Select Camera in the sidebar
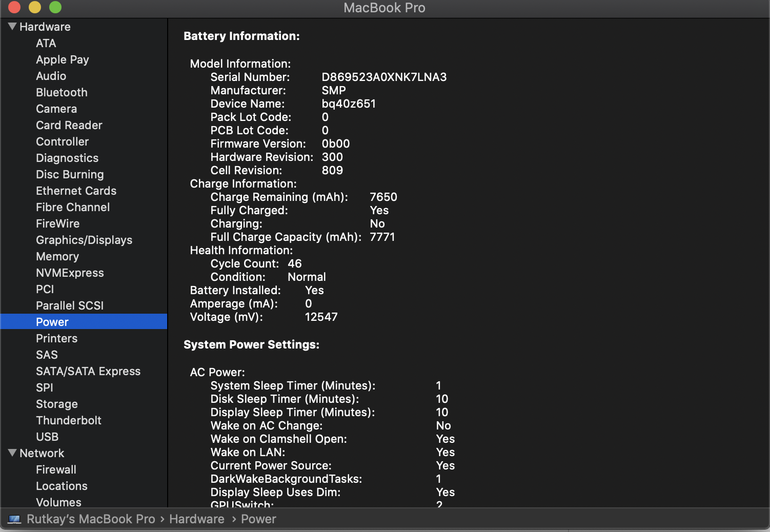This screenshot has height=532, width=770. click(56, 109)
